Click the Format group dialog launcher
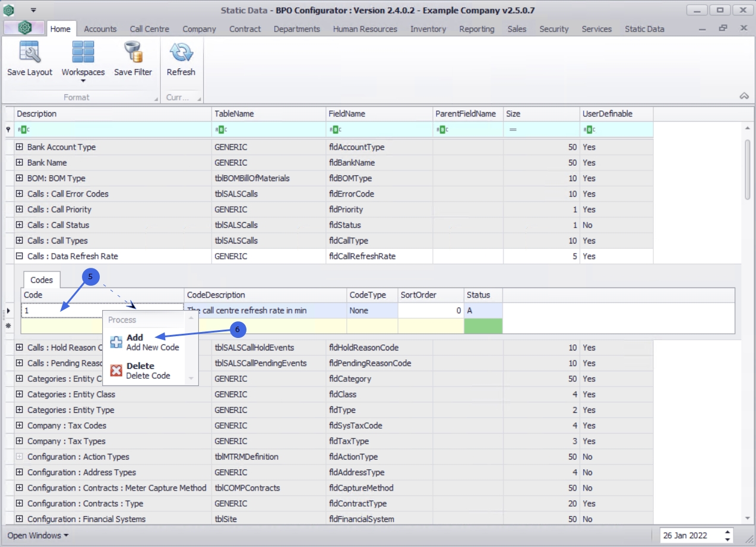The image size is (756, 547). [156, 99]
